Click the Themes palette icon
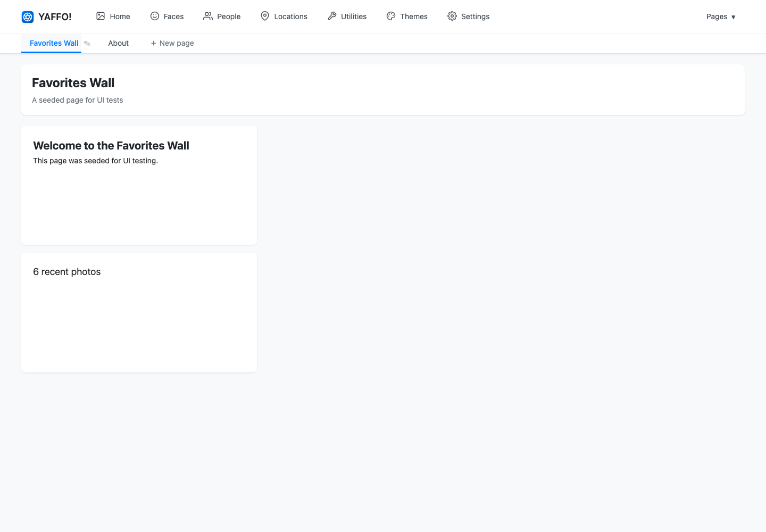This screenshot has width=766, height=532. (391, 16)
